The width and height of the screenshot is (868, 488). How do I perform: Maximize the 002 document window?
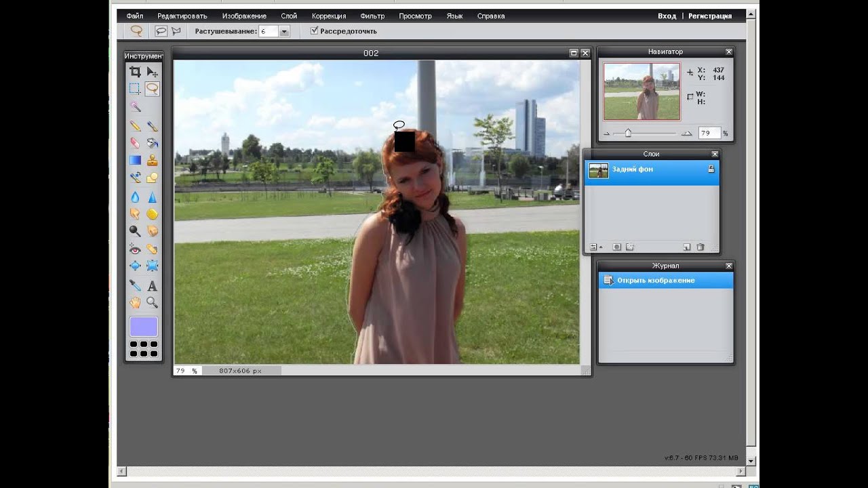(574, 53)
